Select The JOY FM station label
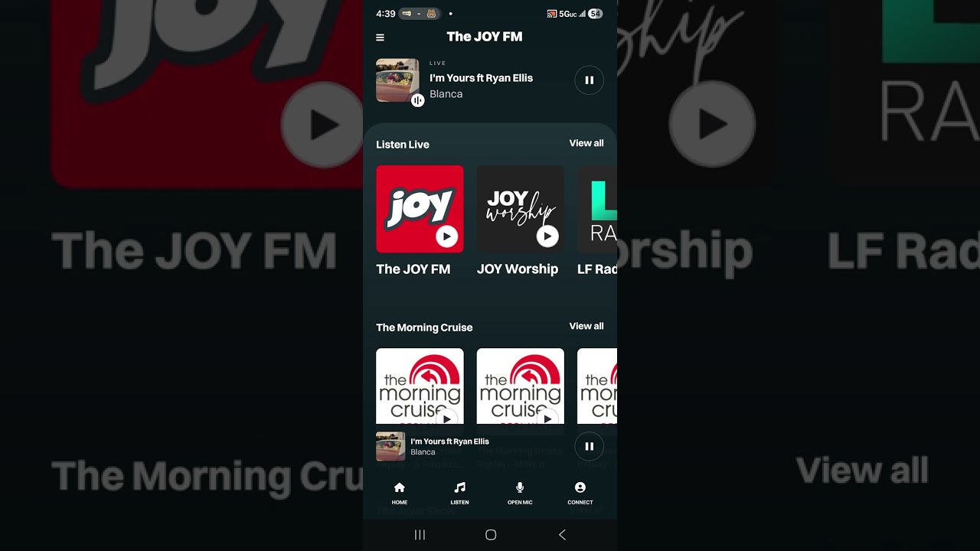The width and height of the screenshot is (980, 551). coord(413,269)
